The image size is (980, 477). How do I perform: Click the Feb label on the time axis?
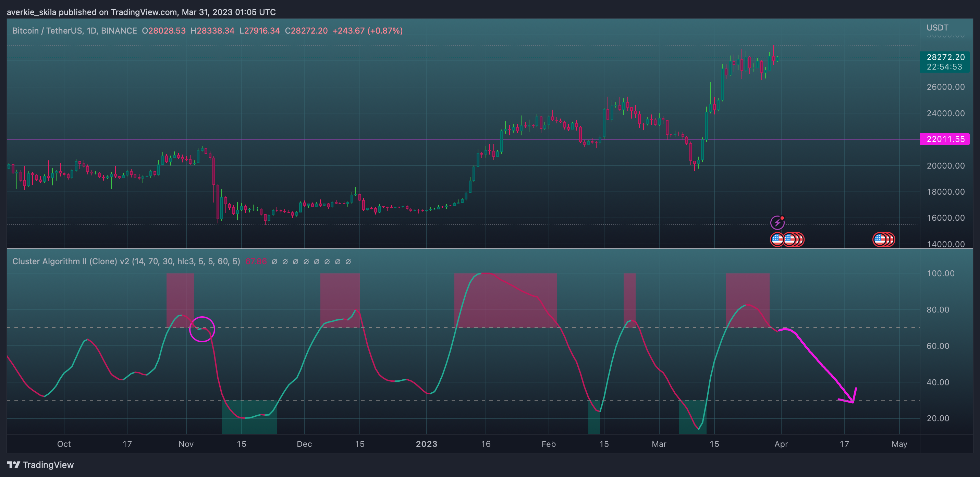click(549, 444)
